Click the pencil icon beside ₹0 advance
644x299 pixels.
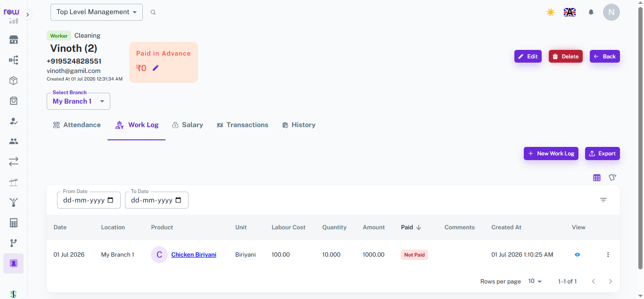pyautogui.click(x=156, y=68)
